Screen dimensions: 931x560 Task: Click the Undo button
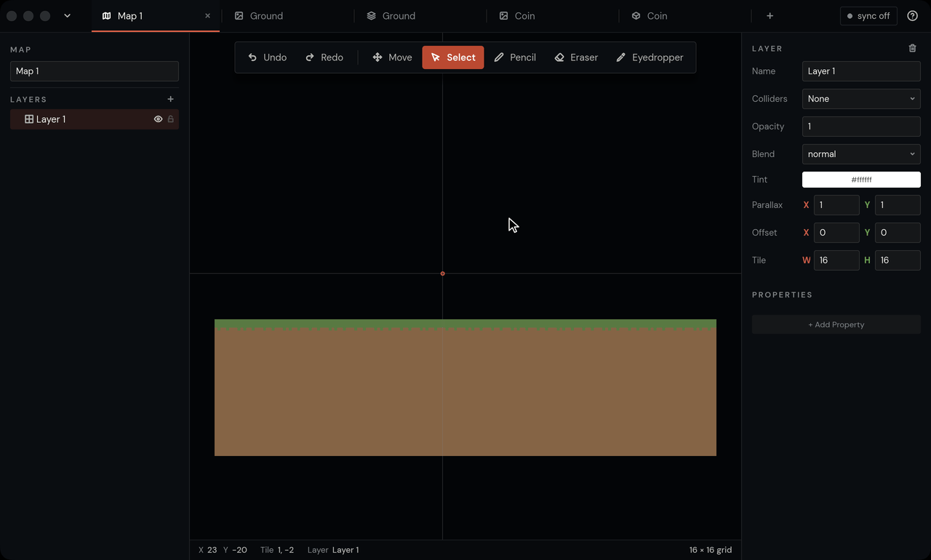(267, 57)
